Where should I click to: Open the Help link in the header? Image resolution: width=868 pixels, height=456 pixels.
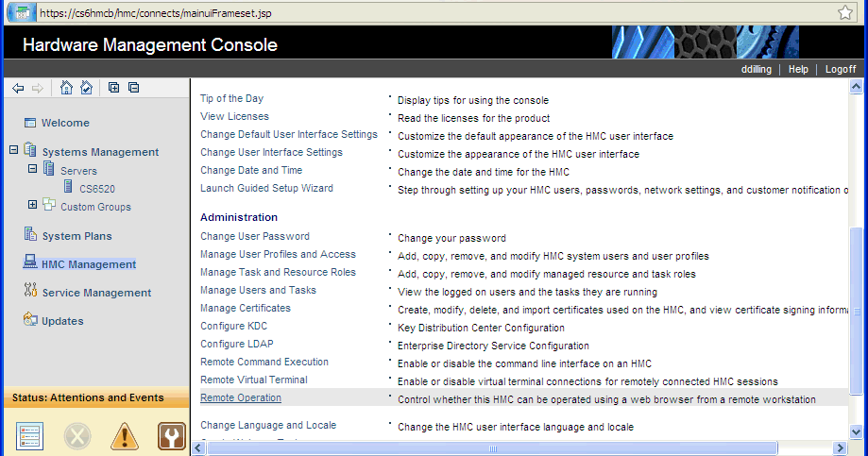click(798, 69)
